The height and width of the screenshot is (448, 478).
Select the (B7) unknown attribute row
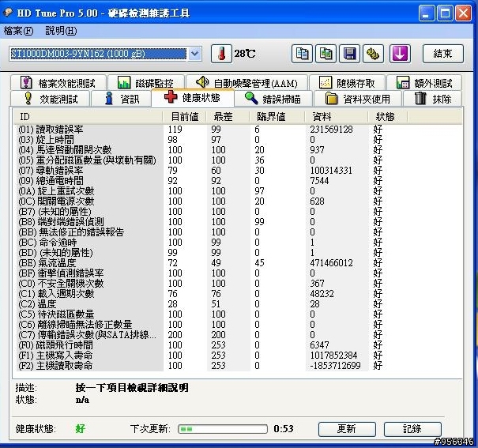(238, 212)
